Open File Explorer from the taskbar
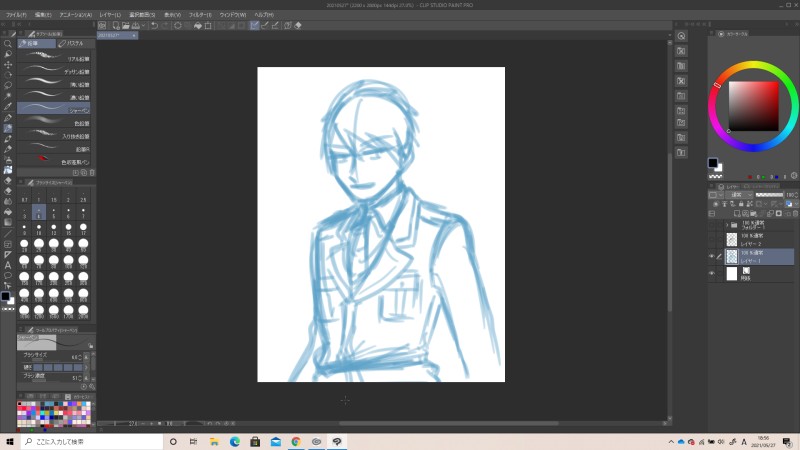The image size is (800, 450). [214, 441]
